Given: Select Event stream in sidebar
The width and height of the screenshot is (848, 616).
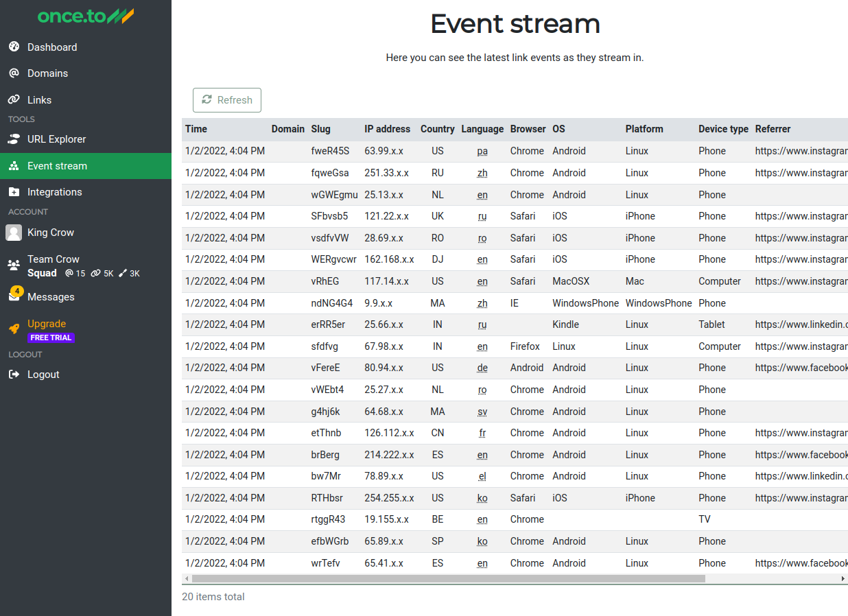Looking at the screenshot, I should coord(86,165).
